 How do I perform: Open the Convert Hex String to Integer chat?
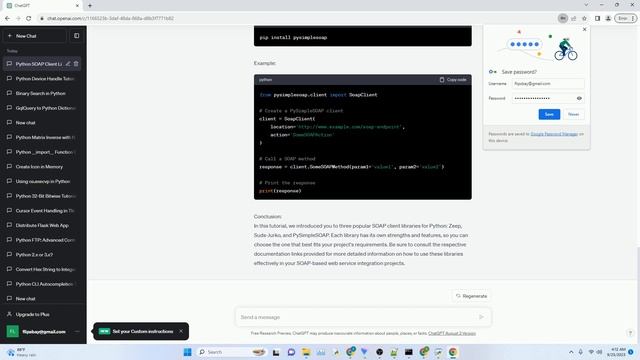[42, 269]
